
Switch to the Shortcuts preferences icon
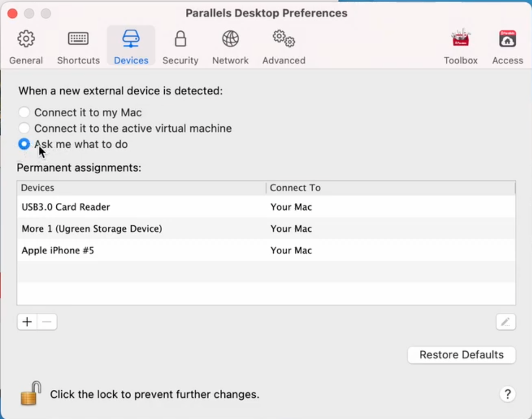78,46
